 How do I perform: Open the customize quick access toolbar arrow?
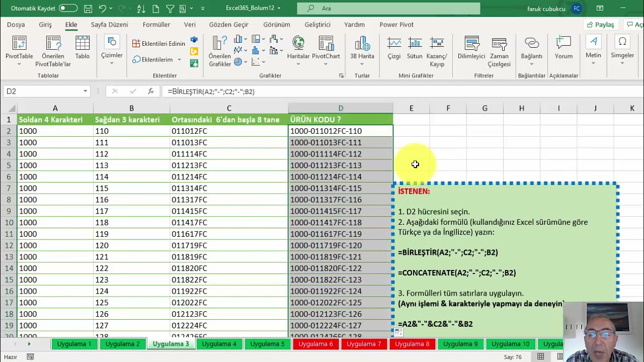click(203, 9)
